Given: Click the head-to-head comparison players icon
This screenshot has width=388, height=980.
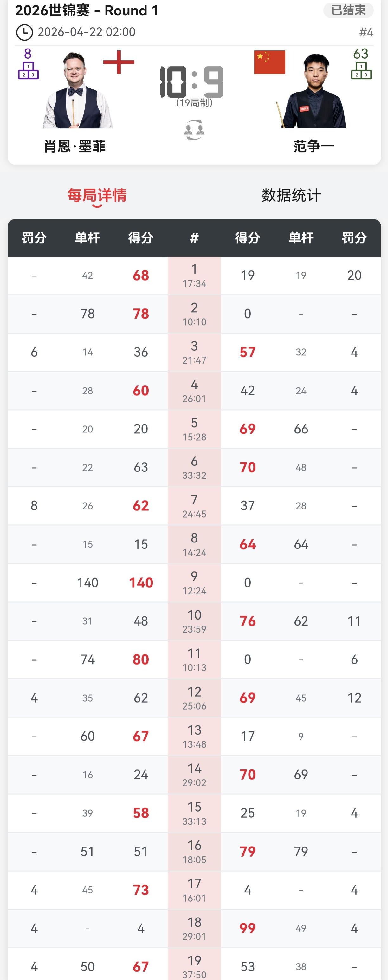Looking at the screenshot, I should (194, 130).
